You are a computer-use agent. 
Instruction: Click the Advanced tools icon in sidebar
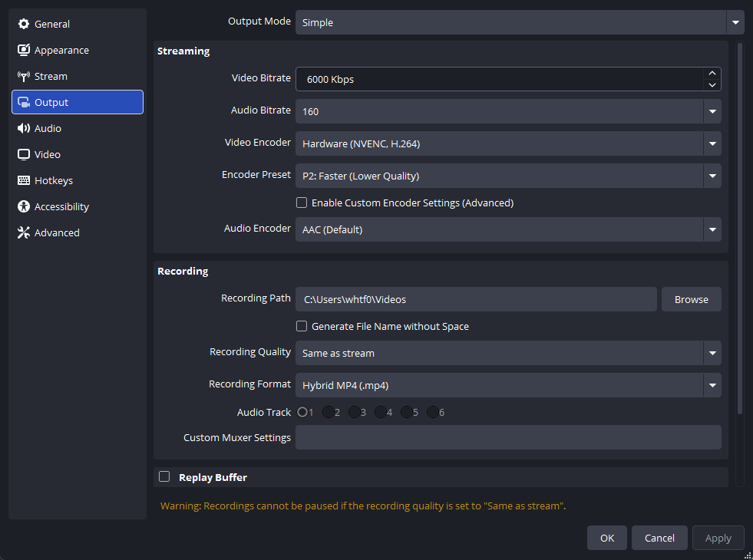pos(24,232)
